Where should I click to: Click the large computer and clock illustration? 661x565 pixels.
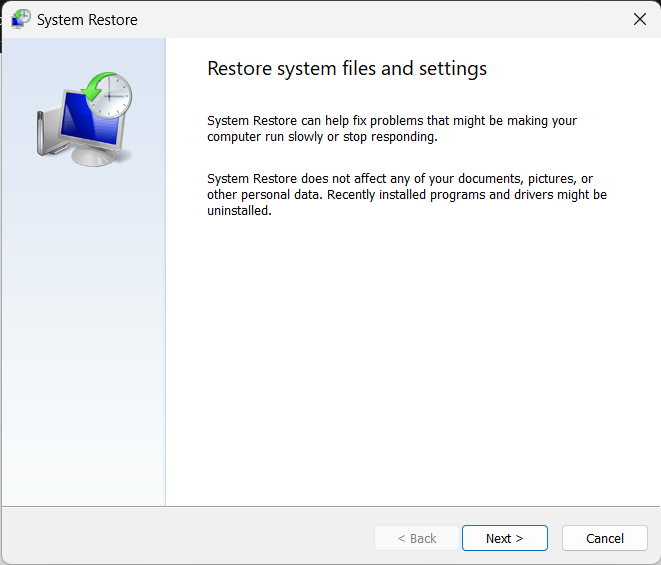pos(84,119)
